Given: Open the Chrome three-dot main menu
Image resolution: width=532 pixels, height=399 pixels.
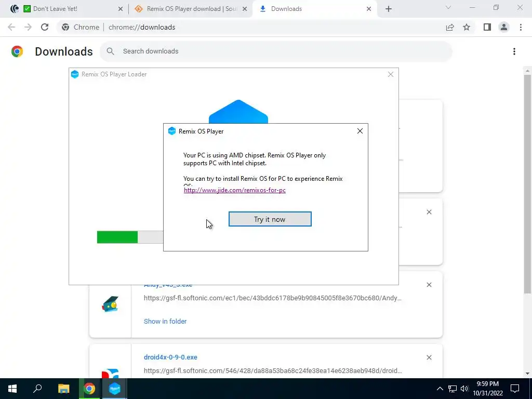Looking at the screenshot, I should coord(521,27).
